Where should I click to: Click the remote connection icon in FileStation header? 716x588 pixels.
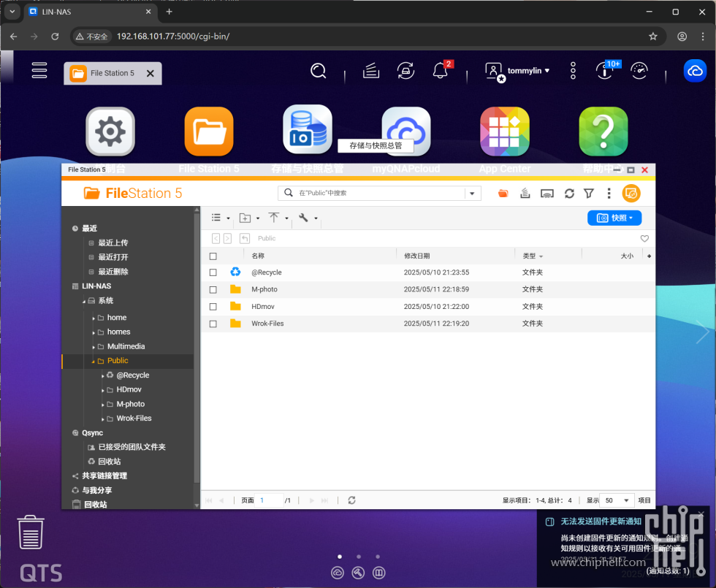[x=503, y=194]
